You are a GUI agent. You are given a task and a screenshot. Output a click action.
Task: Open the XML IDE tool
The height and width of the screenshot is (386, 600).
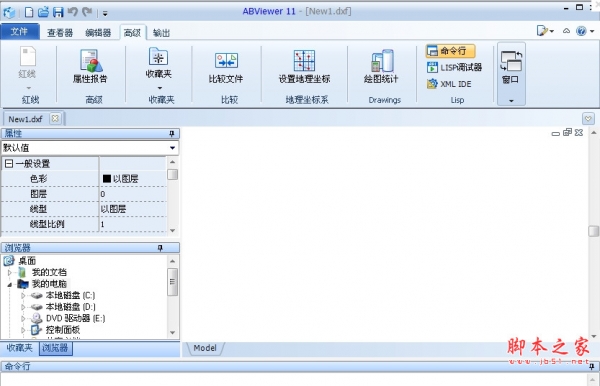pyautogui.click(x=449, y=84)
